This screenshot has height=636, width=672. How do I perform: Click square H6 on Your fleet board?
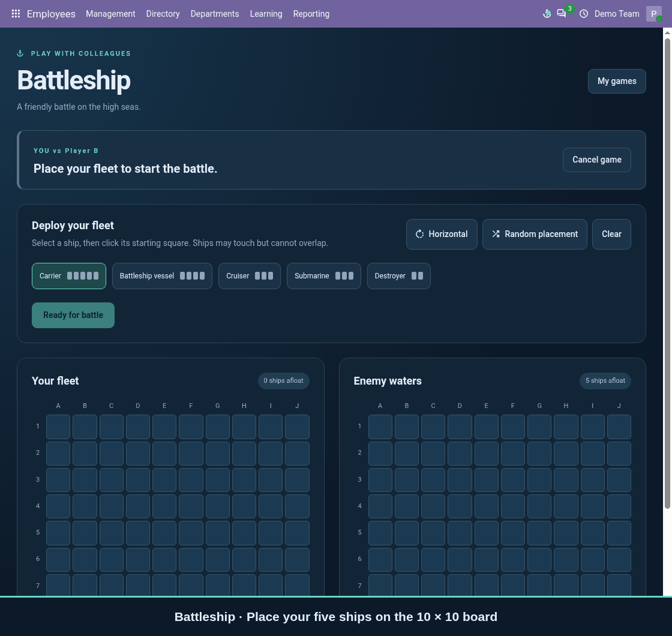(x=244, y=560)
